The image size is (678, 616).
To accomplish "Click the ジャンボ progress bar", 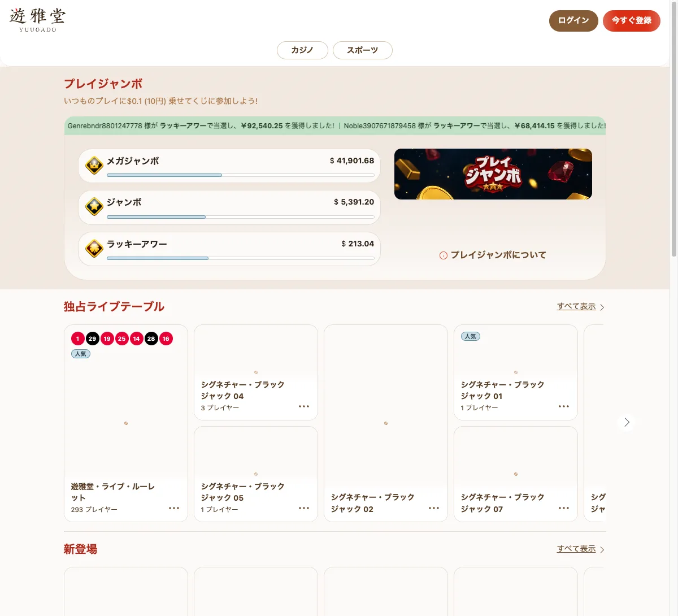I will pyautogui.click(x=241, y=217).
